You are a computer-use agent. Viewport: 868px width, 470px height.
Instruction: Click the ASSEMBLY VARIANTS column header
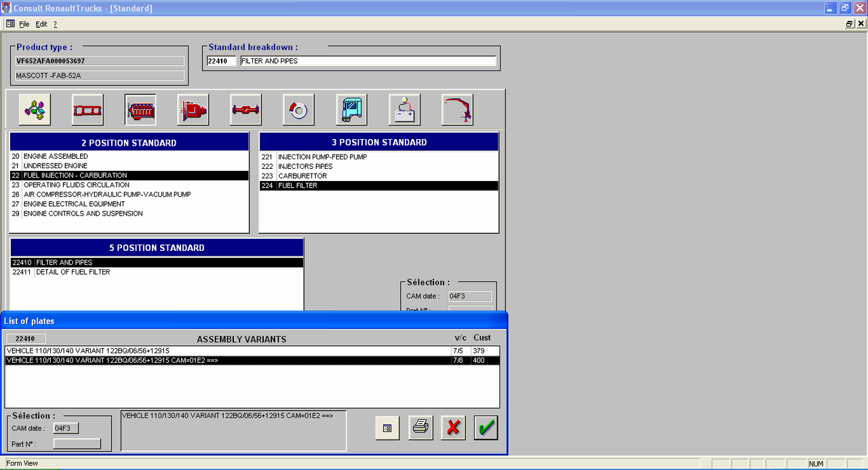pyautogui.click(x=241, y=339)
